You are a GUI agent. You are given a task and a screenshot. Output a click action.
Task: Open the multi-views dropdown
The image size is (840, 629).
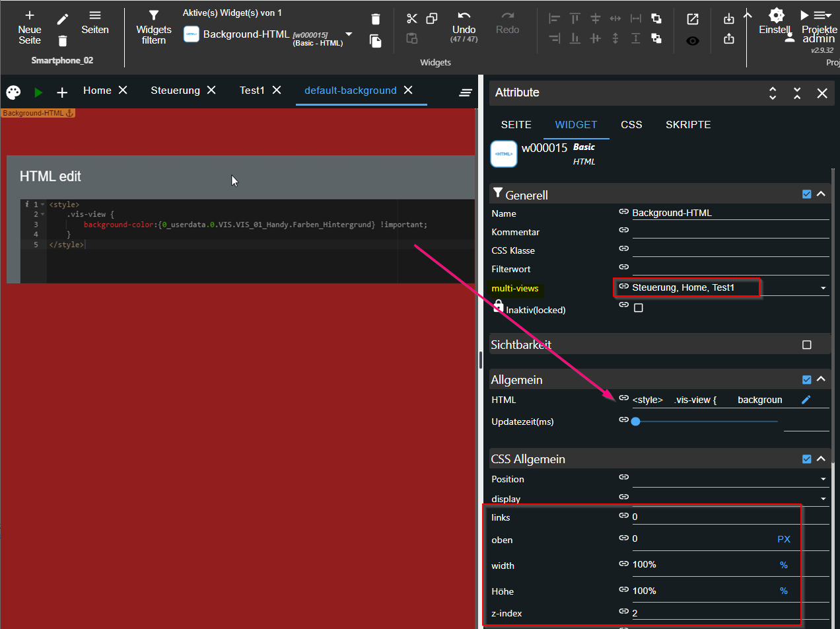823,288
